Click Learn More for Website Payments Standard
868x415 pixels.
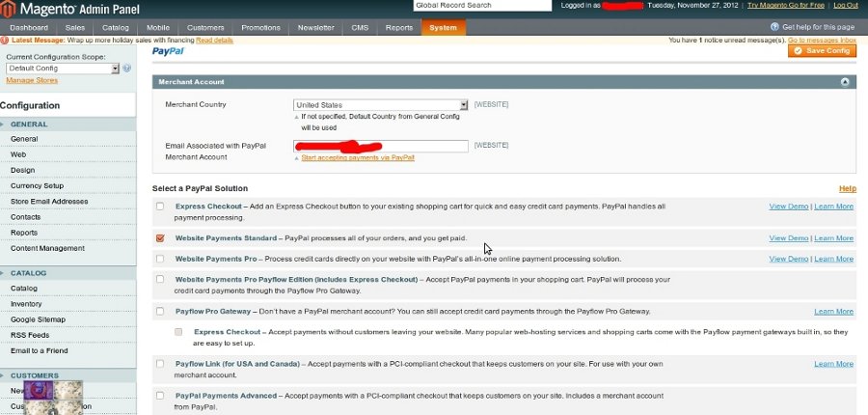[833, 238]
